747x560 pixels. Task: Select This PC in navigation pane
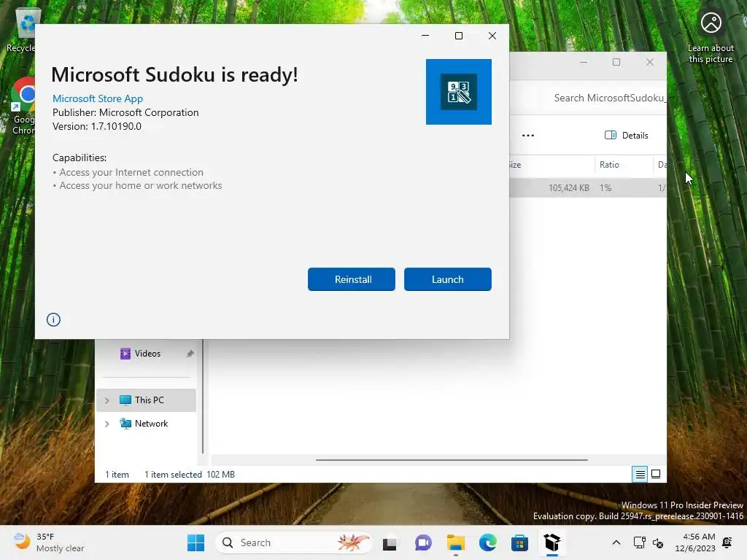146,400
